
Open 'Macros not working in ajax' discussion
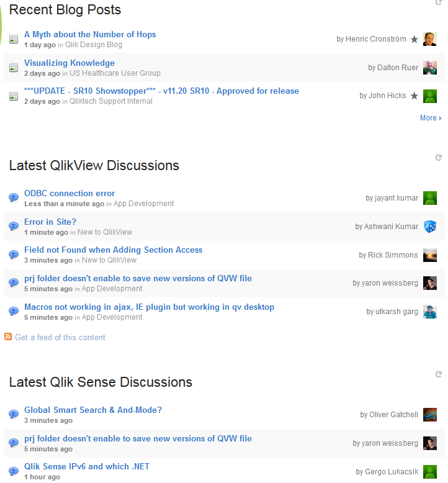pos(149,307)
